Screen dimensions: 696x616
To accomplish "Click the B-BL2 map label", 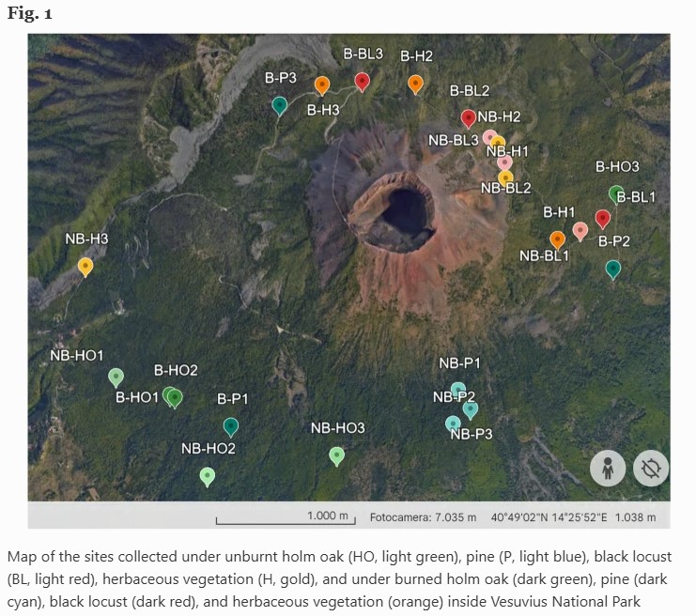I will pyautogui.click(x=470, y=90).
